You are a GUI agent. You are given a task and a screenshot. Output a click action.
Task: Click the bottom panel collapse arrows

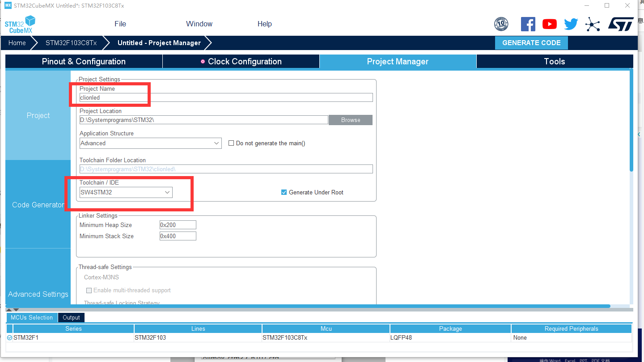coord(13,310)
